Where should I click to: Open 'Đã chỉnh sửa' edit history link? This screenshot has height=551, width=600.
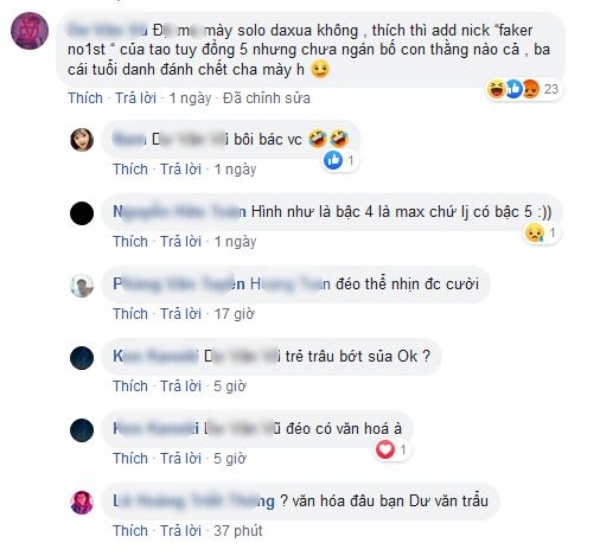266,98
